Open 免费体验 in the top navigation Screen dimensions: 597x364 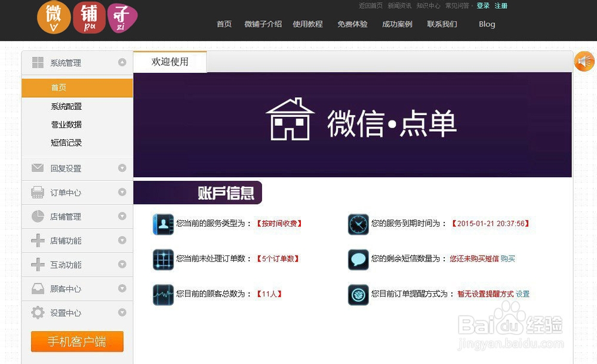[x=352, y=24]
